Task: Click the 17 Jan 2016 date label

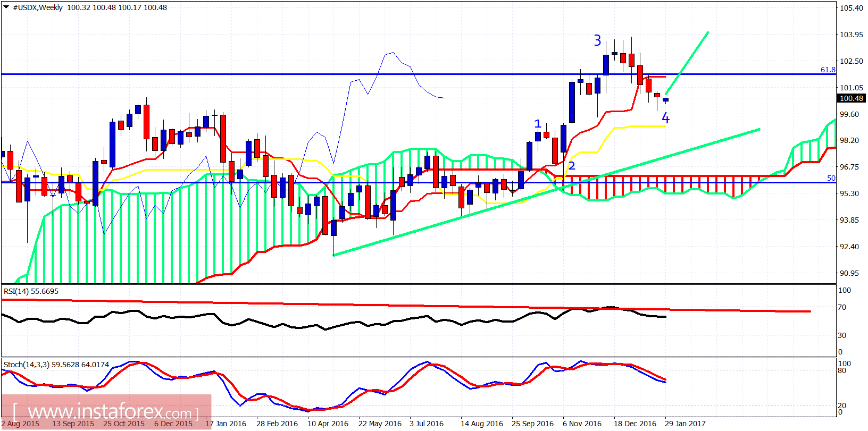Action: coord(226,424)
